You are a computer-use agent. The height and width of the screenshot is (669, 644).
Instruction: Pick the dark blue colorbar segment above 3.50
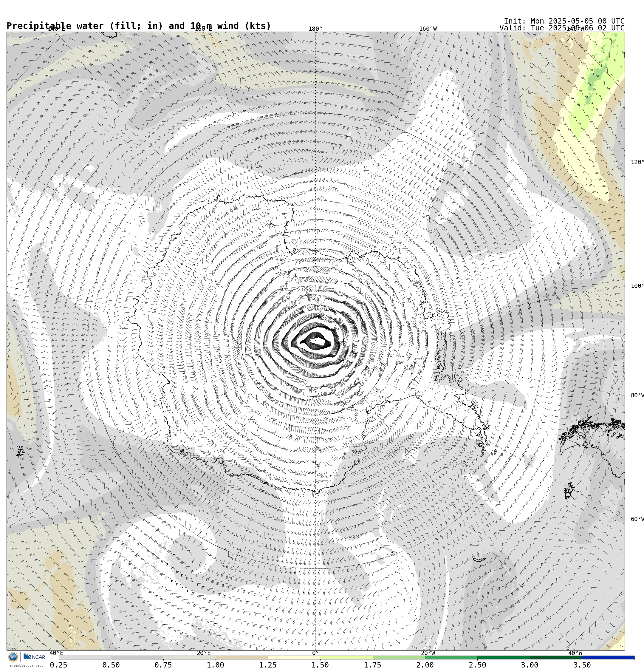pos(608,657)
